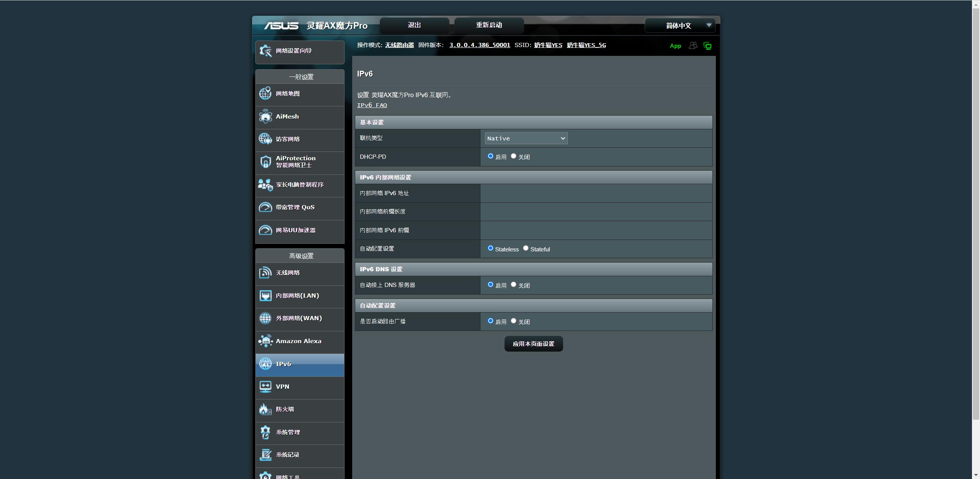Open the Network Map (网络地图) icon
The image size is (980, 479).
(x=265, y=94)
